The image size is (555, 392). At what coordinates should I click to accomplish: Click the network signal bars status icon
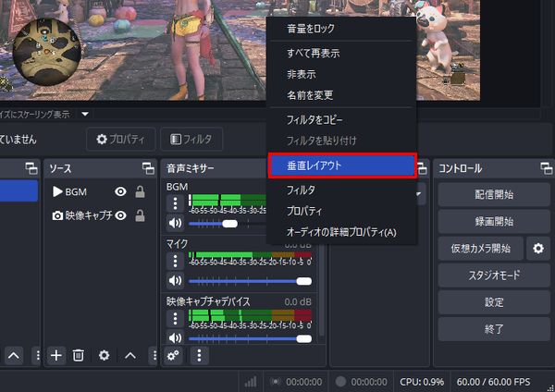coord(251,382)
